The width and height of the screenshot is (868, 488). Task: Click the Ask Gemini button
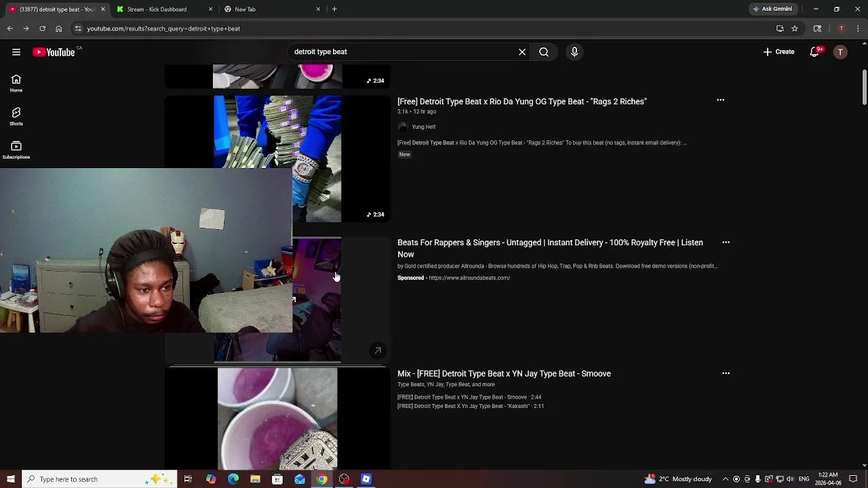click(772, 9)
